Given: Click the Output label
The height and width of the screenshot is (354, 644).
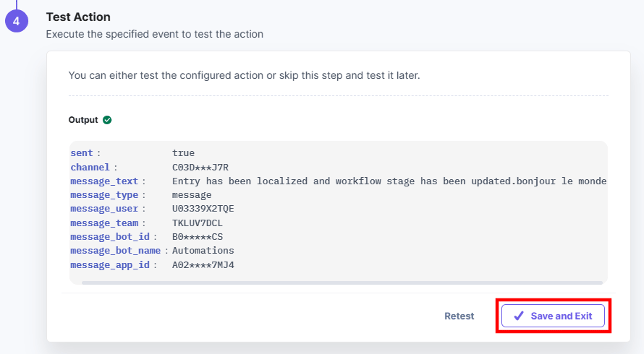Looking at the screenshot, I should tap(83, 120).
